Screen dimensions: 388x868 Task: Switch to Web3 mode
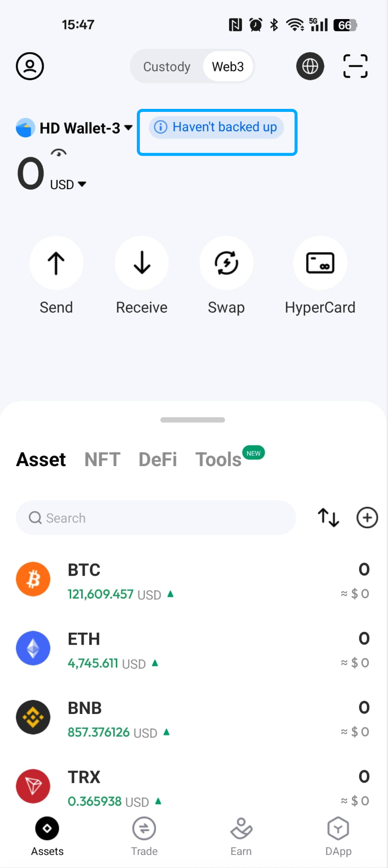228,67
